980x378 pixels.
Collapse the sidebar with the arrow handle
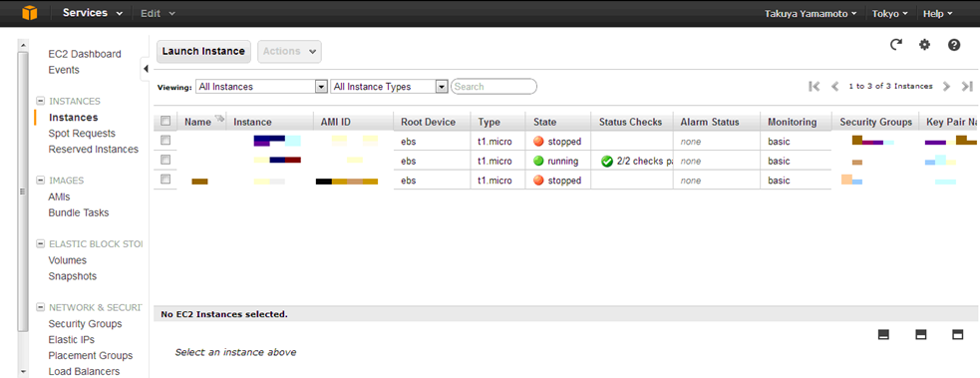coord(145,69)
